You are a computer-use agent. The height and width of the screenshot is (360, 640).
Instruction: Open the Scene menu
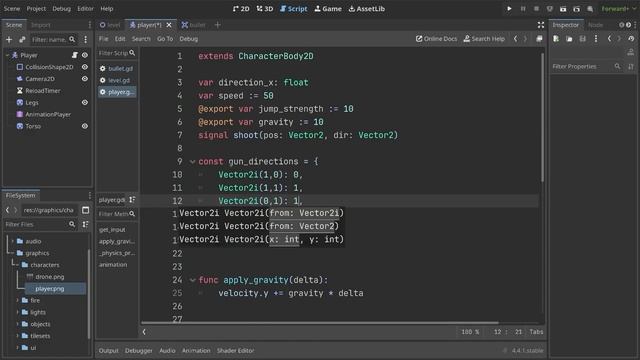[11, 9]
